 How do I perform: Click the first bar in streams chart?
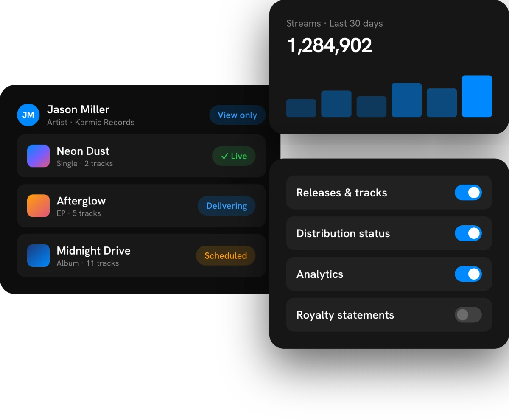click(x=301, y=108)
